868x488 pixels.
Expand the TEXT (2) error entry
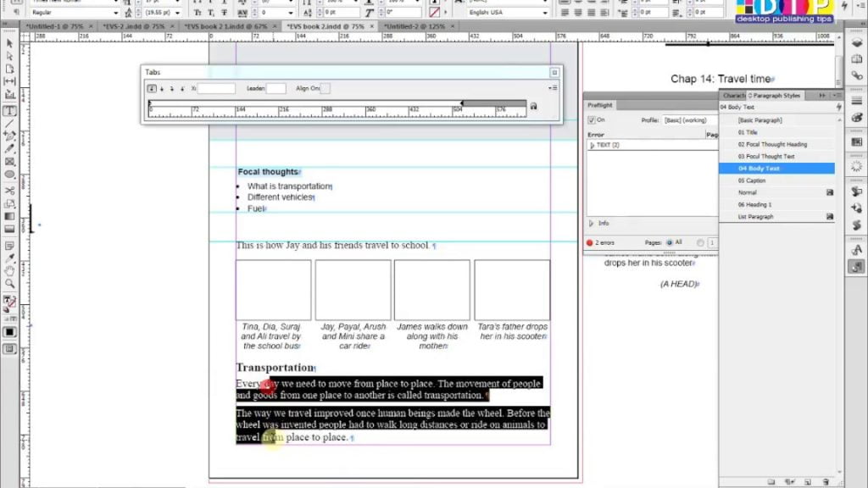[593, 145]
